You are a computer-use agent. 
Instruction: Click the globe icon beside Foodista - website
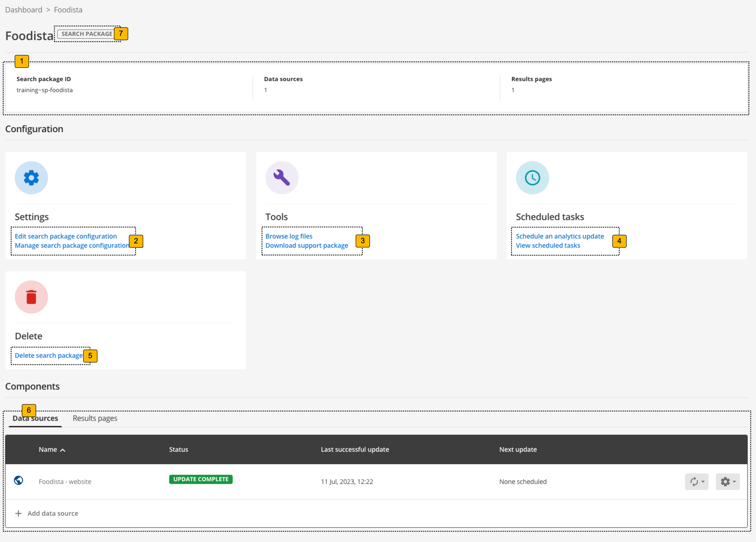click(x=19, y=481)
